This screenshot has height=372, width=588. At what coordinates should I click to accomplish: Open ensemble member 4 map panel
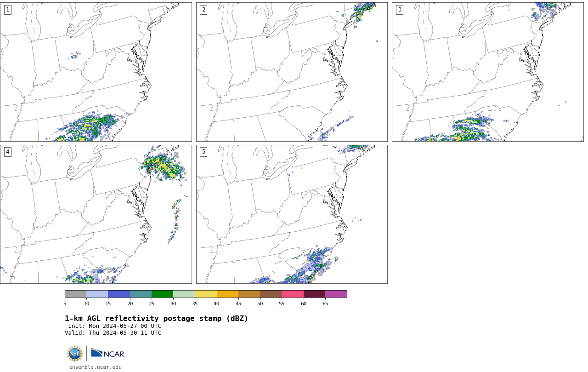click(x=96, y=214)
